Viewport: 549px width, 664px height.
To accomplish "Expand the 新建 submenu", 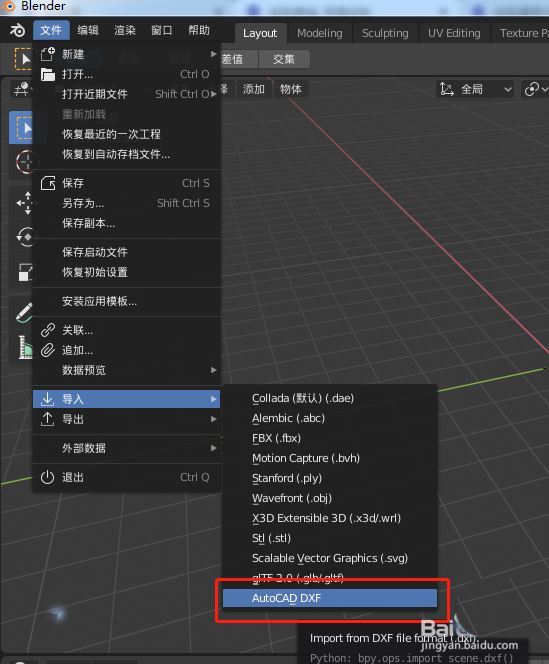I will click(x=127, y=54).
